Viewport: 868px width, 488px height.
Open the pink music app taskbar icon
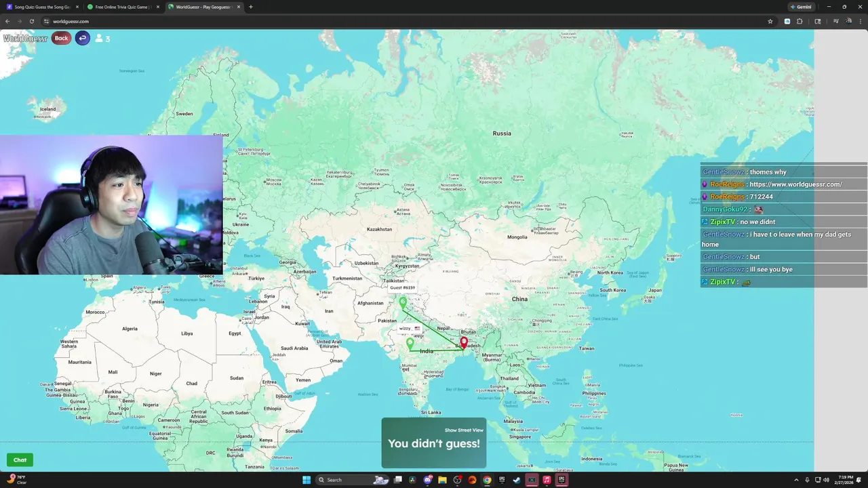coord(547,480)
